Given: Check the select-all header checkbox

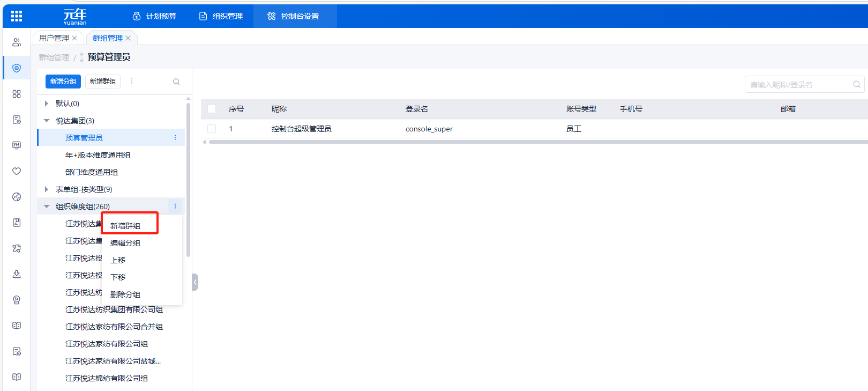Looking at the screenshot, I should [x=212, y=109].
